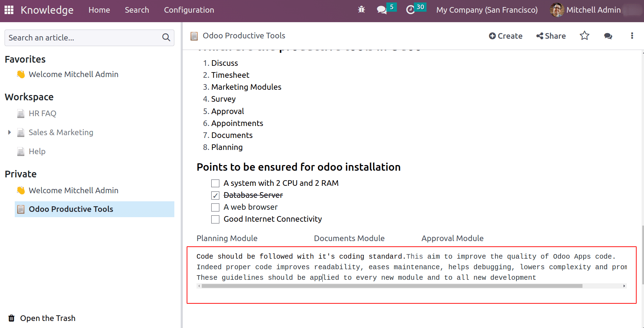Click the code block scroll right arrow
This screenshot has width=644, height=328.
tap(624, 286)
